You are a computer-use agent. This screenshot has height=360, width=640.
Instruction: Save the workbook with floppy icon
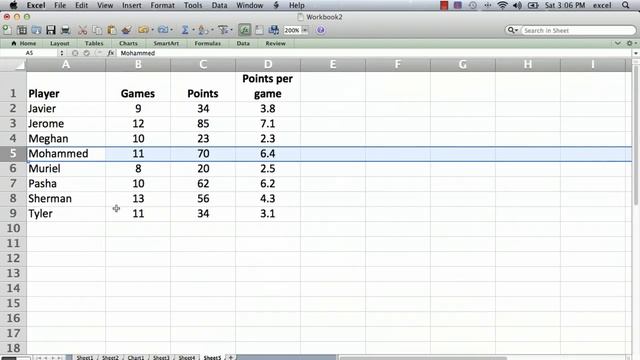pos(51,30)
